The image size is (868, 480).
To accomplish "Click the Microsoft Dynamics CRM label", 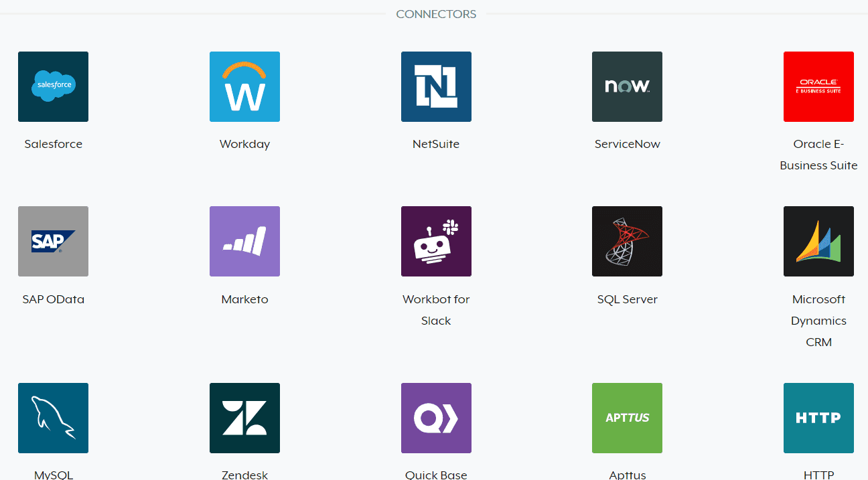I will (818, 321).
